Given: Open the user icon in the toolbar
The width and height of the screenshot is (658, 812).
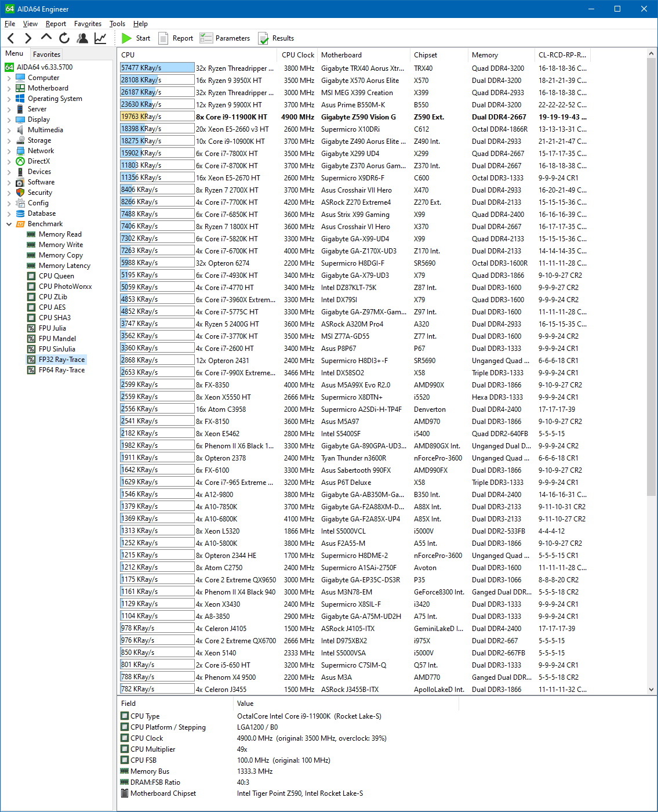Looking at the screenshot, I should [82, 38].
